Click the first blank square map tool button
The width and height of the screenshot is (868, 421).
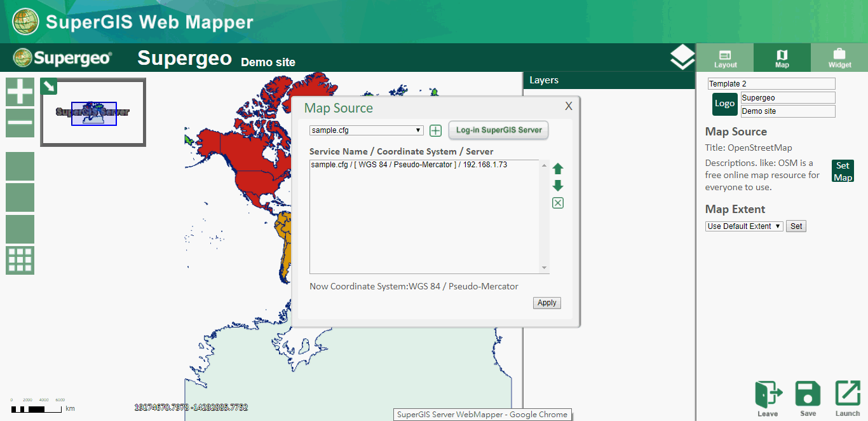20,167
